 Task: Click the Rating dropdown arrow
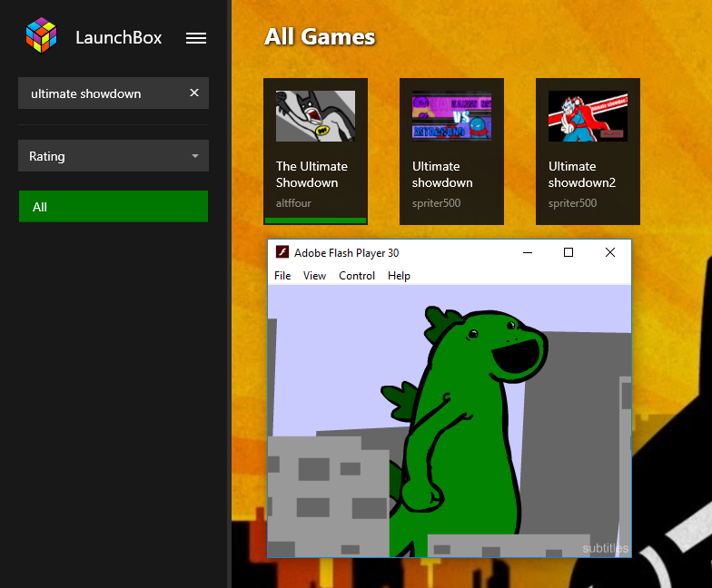click(194, 156)
